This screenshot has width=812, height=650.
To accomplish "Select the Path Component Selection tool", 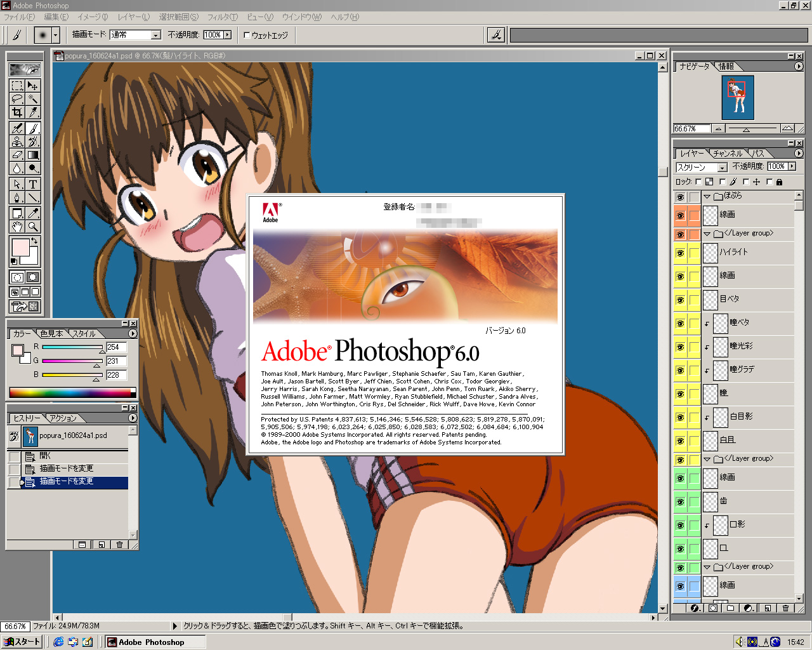I will click(17, 184).
